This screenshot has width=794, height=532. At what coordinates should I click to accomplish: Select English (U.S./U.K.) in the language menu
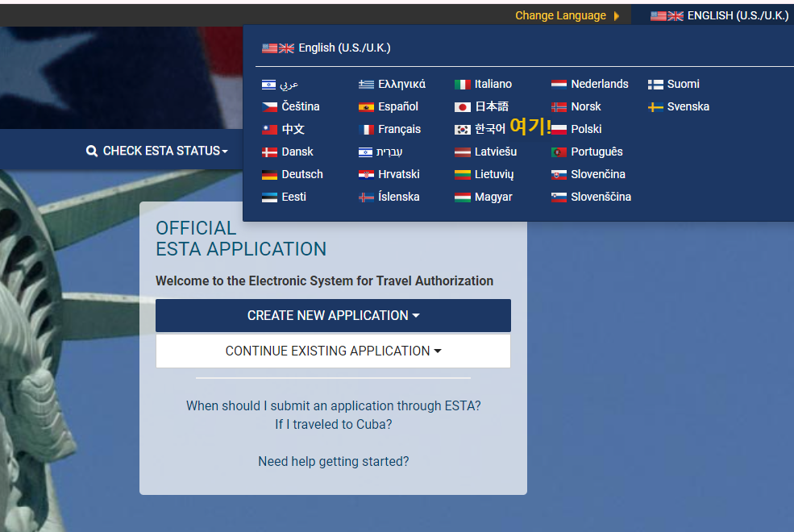pyautogui.click(x=326, y=48)
